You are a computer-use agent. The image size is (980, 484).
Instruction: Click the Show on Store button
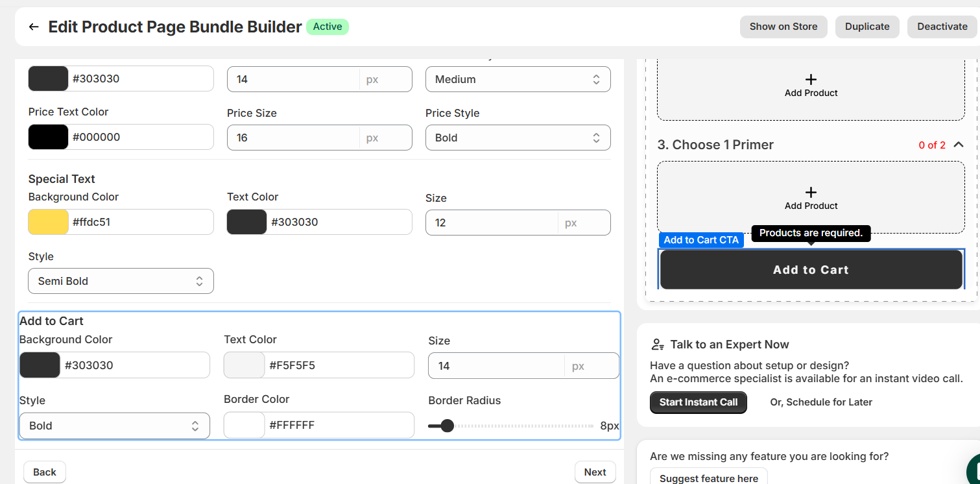point(783,27)
